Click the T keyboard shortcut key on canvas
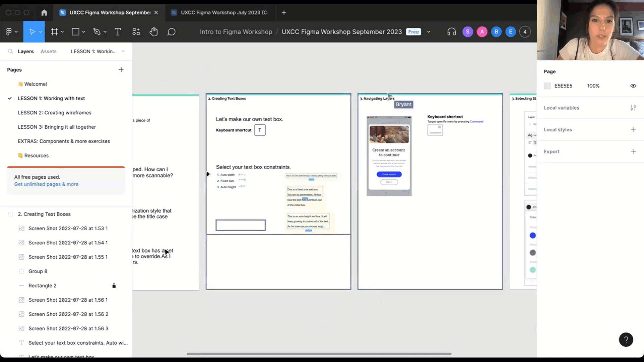644x362 pixels. (x=260, y=130)
